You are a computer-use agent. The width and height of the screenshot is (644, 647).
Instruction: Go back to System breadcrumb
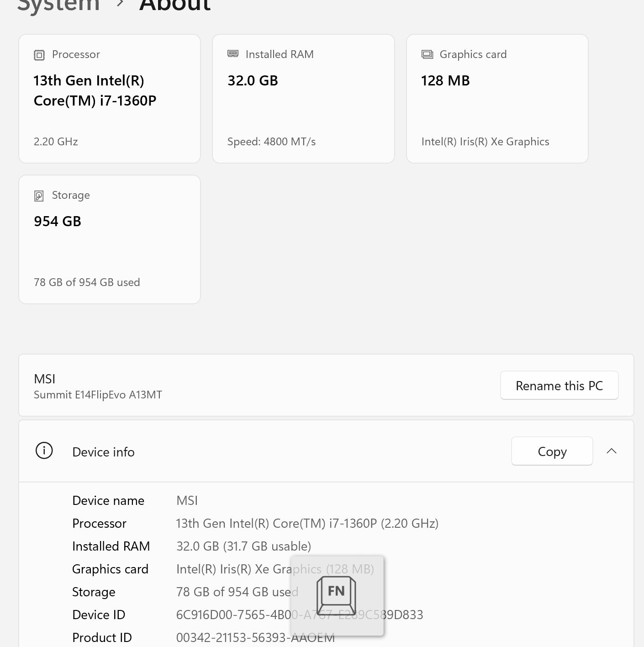[x=58, y=5]
